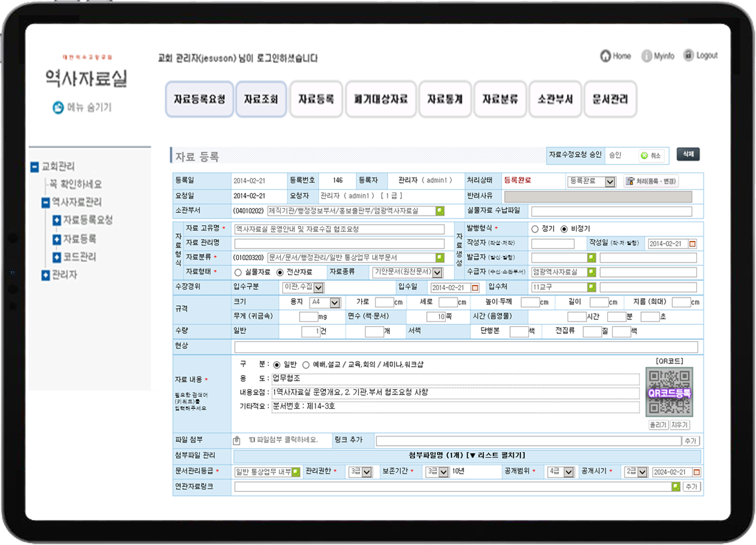Viewport: 756px width, 545px height.
Task: Select the 정기 radio button
Action: click(535, 229)
